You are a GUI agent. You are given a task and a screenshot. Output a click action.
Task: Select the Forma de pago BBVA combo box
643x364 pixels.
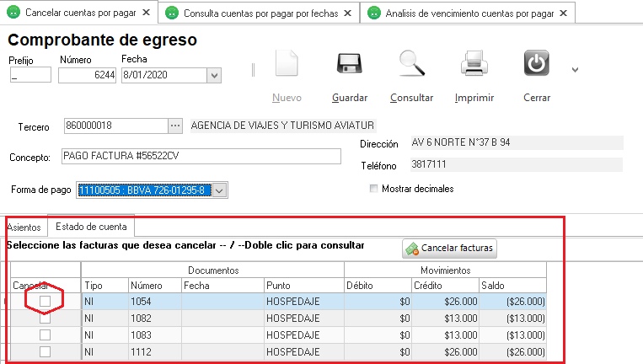coord(152,190)
